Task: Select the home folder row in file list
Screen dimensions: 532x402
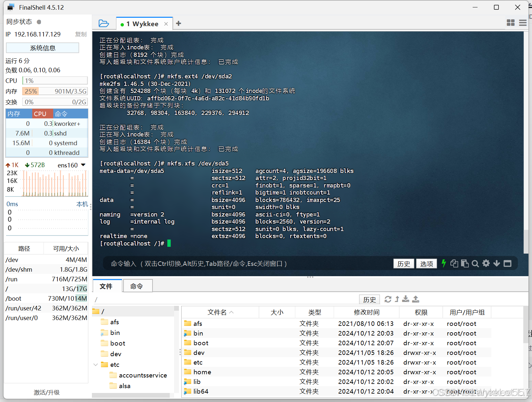Action: tap(337, 372)
